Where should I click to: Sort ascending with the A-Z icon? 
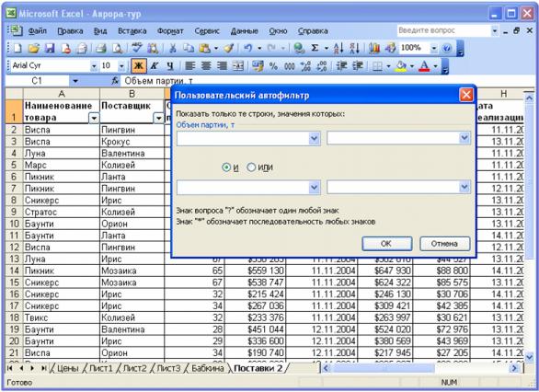point(338,49)
